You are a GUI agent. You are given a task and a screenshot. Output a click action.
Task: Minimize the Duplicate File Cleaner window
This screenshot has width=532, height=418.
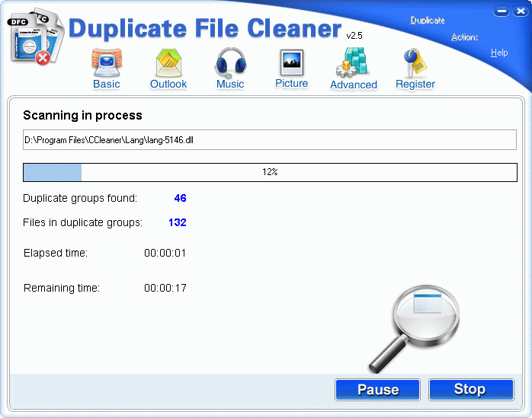(x=502, y=11)
